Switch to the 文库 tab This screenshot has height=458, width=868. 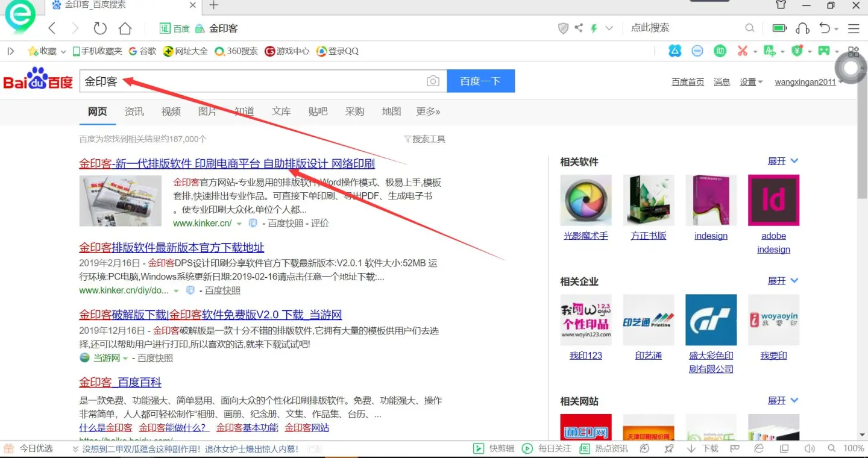point(281,111)
